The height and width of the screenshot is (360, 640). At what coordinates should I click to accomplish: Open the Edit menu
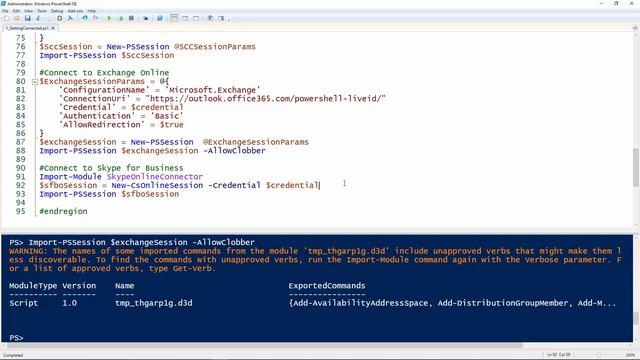(16, 11)
